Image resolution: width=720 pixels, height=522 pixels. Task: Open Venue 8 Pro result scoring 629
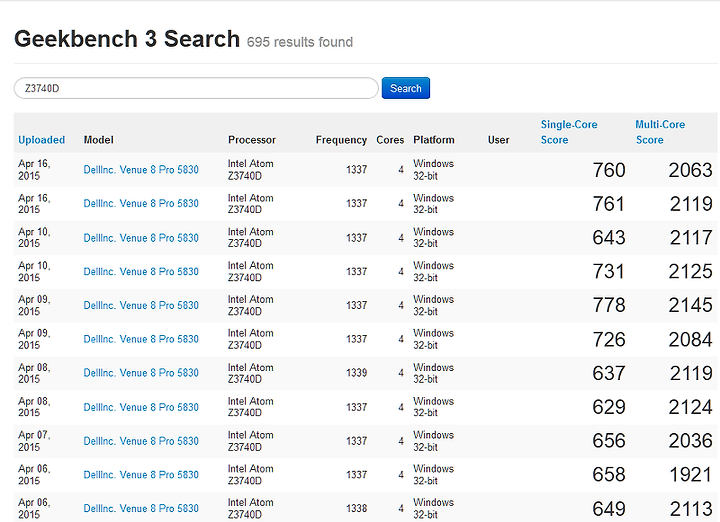click(x=141, y=407)
